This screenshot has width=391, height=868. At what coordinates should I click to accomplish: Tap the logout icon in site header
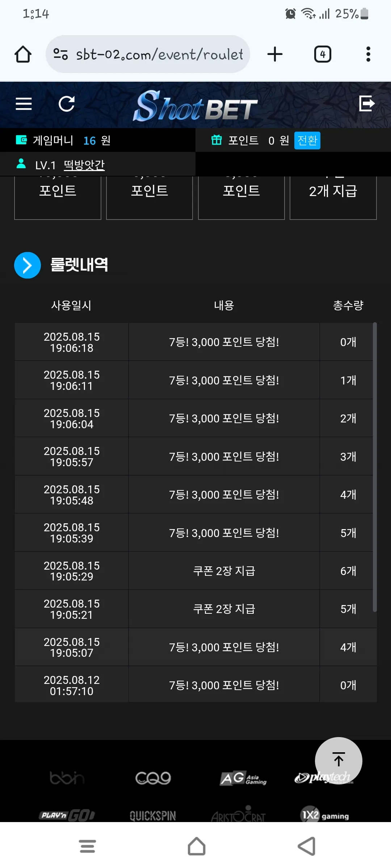click(x=367, y=103)
